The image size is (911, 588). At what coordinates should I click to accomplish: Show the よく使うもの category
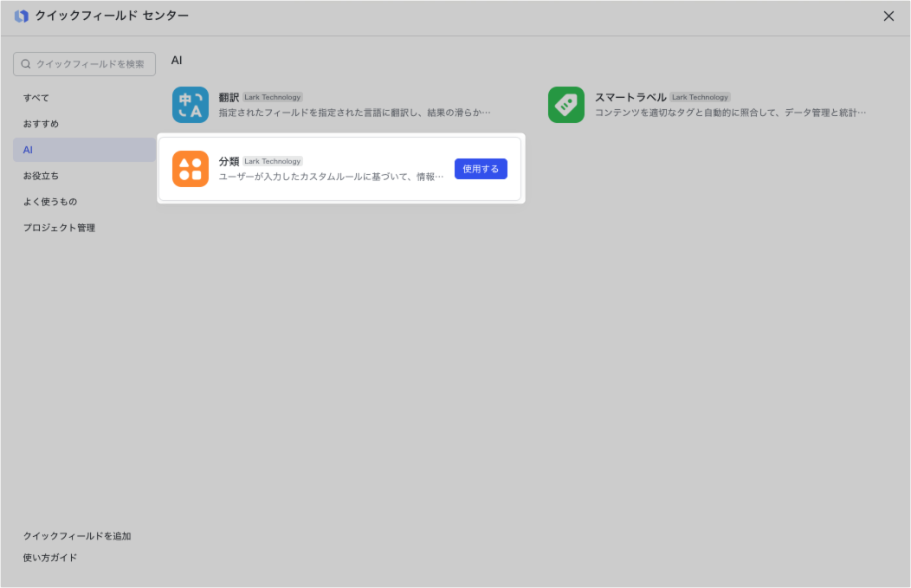coord(50,202)
